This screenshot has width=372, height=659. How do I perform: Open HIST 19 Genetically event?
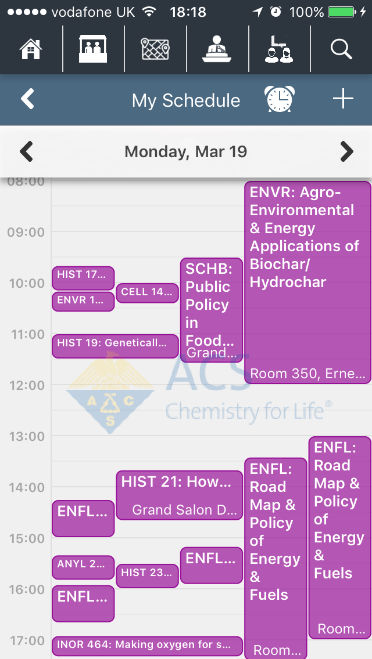(x=115, y=346)
